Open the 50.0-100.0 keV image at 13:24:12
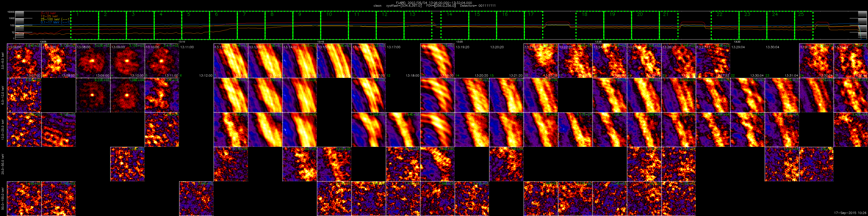Screen dimensions: 868x216 610,199
